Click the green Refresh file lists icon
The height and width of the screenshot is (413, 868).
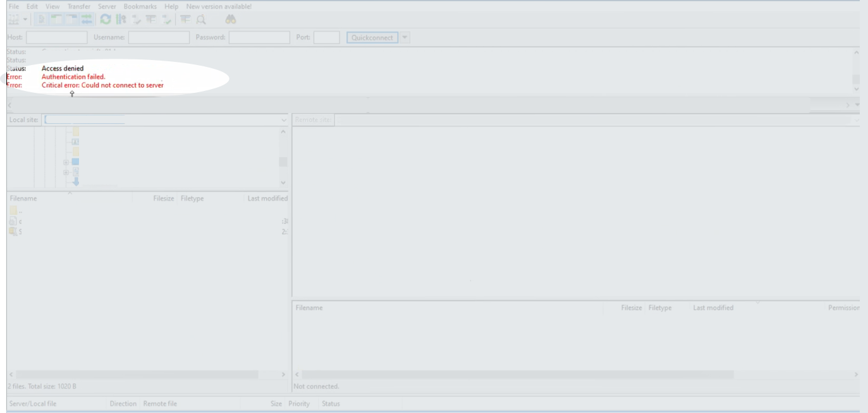(x=106, y=20)
